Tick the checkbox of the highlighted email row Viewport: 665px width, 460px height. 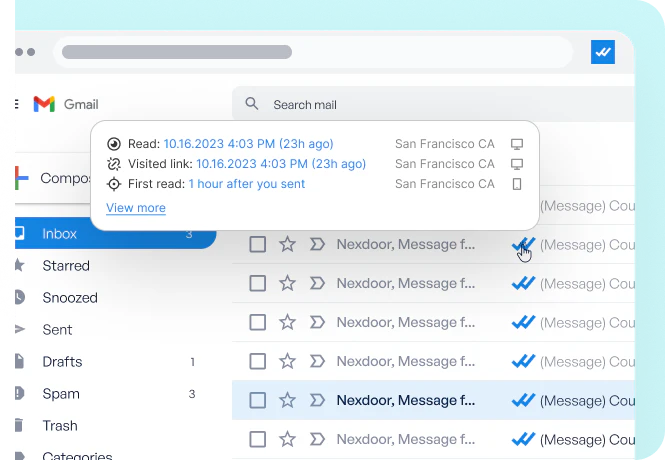pyautogui.click(x=257, y=400)
